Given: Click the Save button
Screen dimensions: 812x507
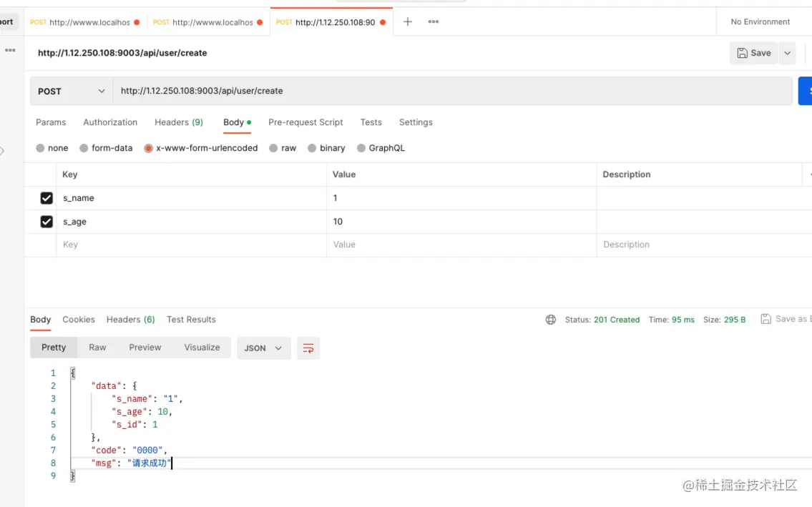Looking at the screenshot, I should 754,53.
